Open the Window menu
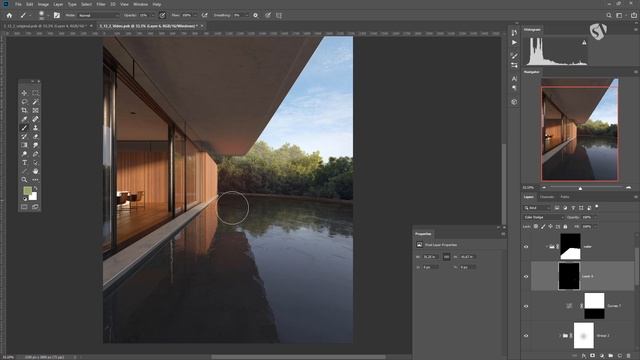Screen dimensions: 640x360 coord(140,4)
